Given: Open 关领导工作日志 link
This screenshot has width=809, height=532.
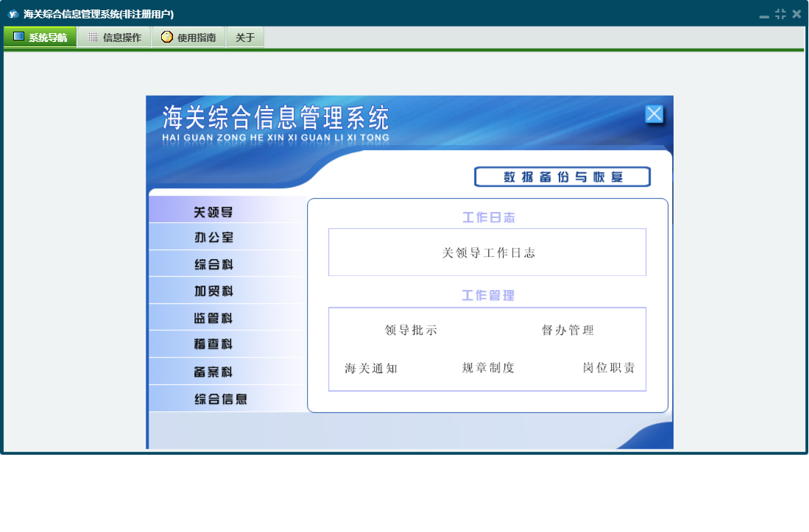Looking at the screenshot, I should (488, 253).
